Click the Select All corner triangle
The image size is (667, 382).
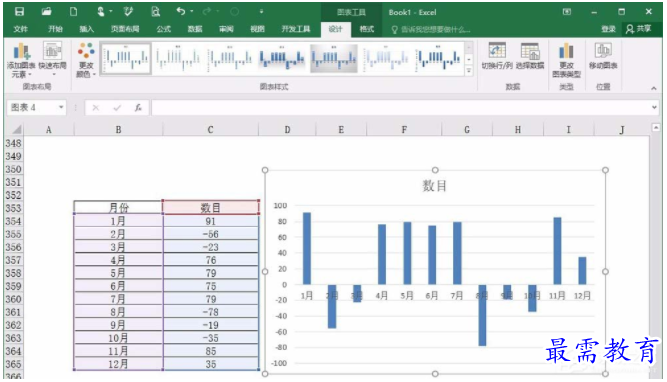[16, 130]
